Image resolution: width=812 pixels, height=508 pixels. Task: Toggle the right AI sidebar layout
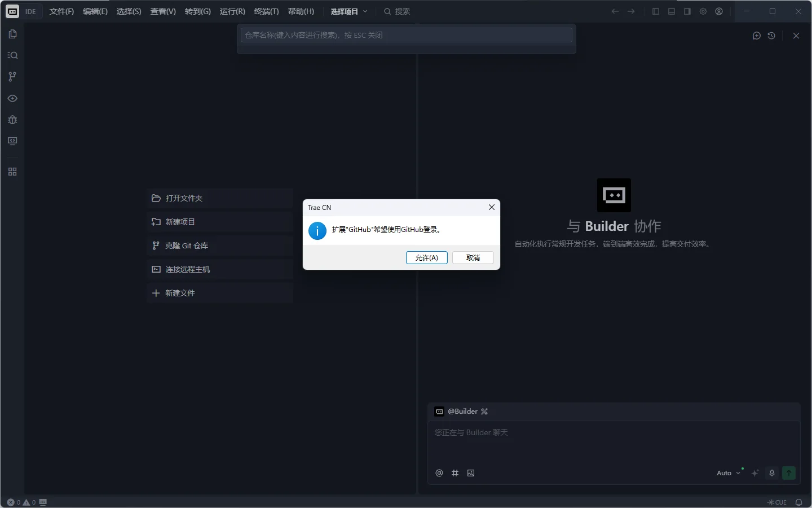(687, 11)
